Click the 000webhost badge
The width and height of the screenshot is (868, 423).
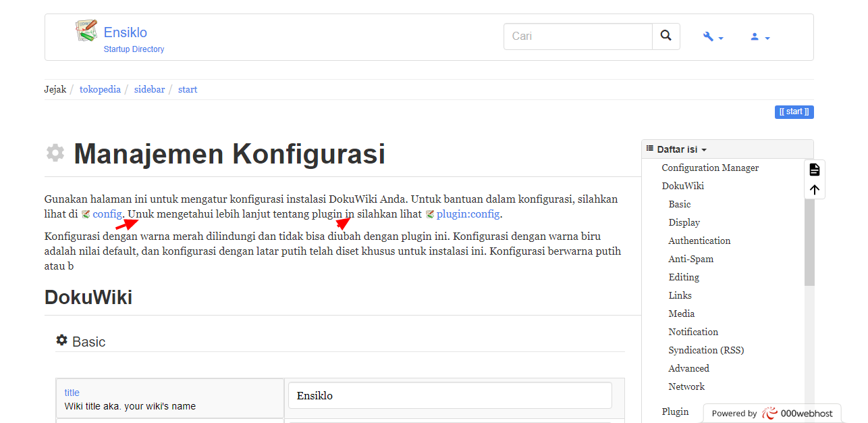click(772, 412)
